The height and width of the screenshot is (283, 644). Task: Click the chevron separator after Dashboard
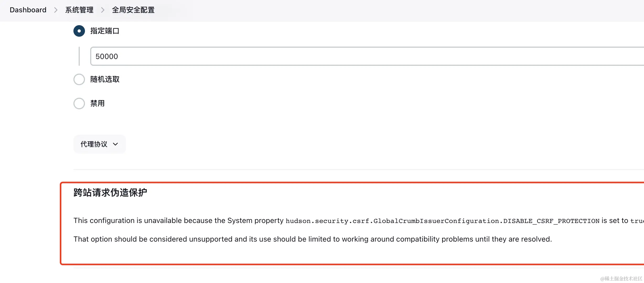pos(56,10)
